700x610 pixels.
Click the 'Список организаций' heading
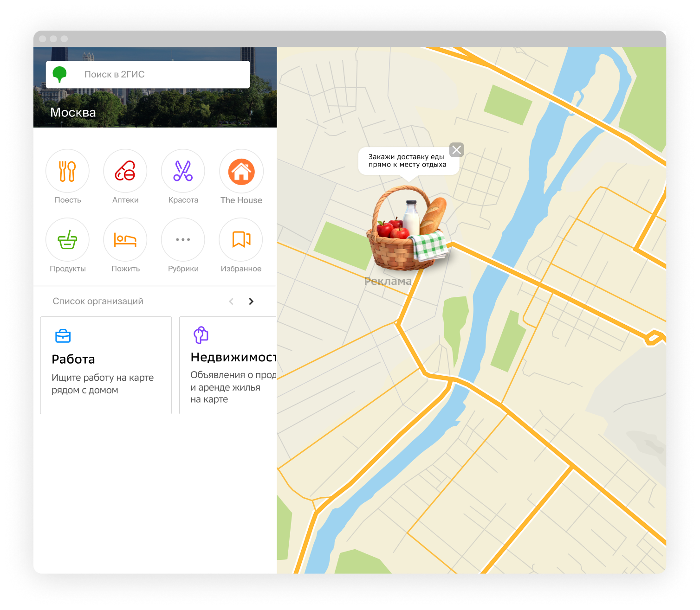[x=98, y=301]
